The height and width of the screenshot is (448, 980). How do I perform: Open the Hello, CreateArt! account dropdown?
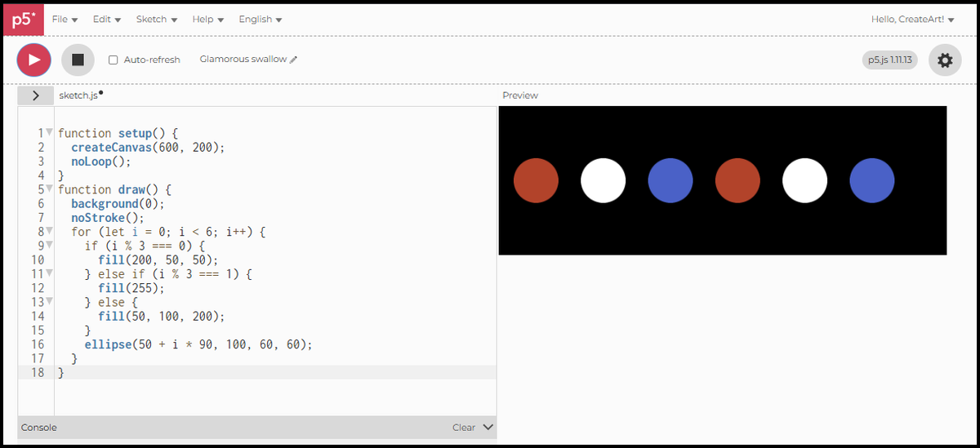(x=912, y=19)
